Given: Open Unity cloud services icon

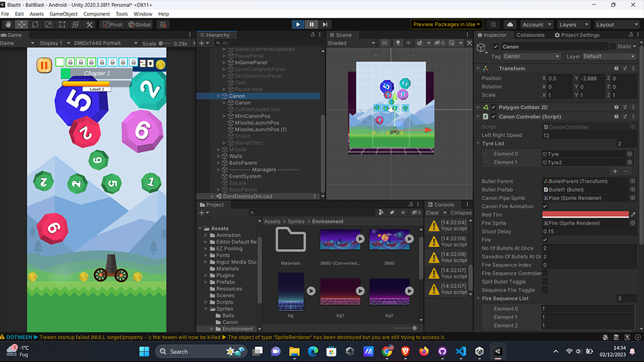Looking at the screenshot, I should click(x=509, y=24).
